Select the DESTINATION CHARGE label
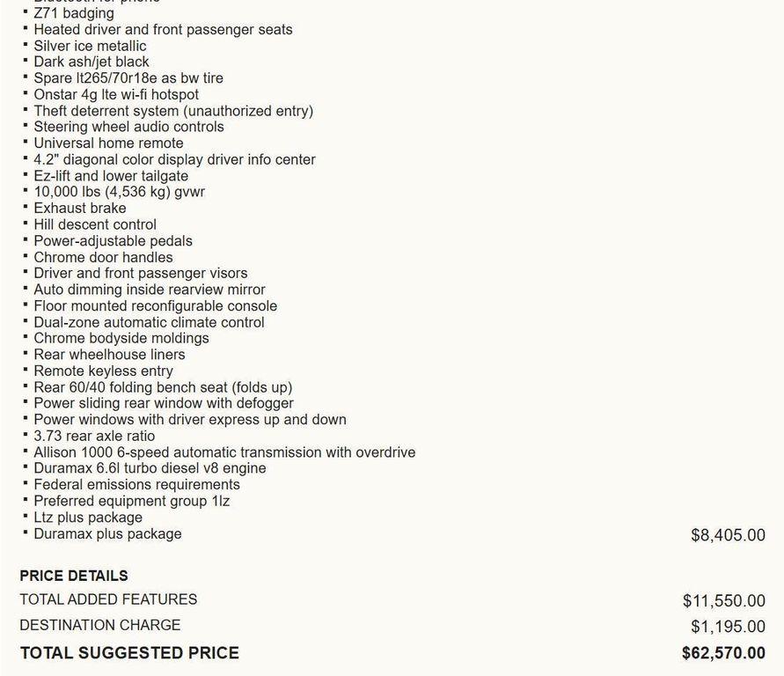Image resolution: width=784 pixels, height=676 pixels. tap(100, 625)
